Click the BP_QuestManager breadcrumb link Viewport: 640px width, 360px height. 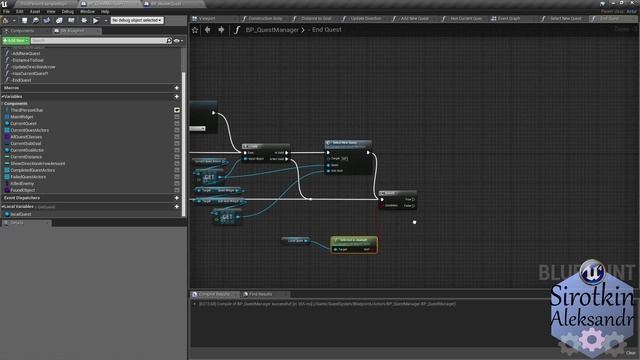point(272,30)
